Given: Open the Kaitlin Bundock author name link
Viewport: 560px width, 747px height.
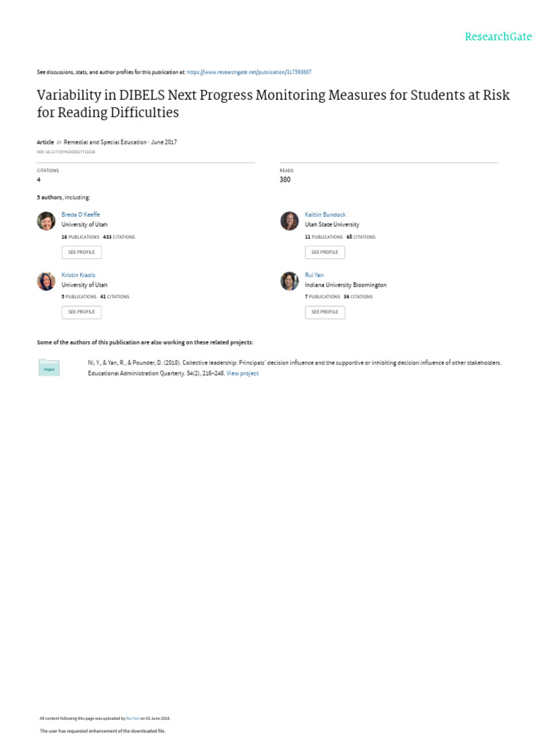Looking at the screenshot, I should coord(325,215).
